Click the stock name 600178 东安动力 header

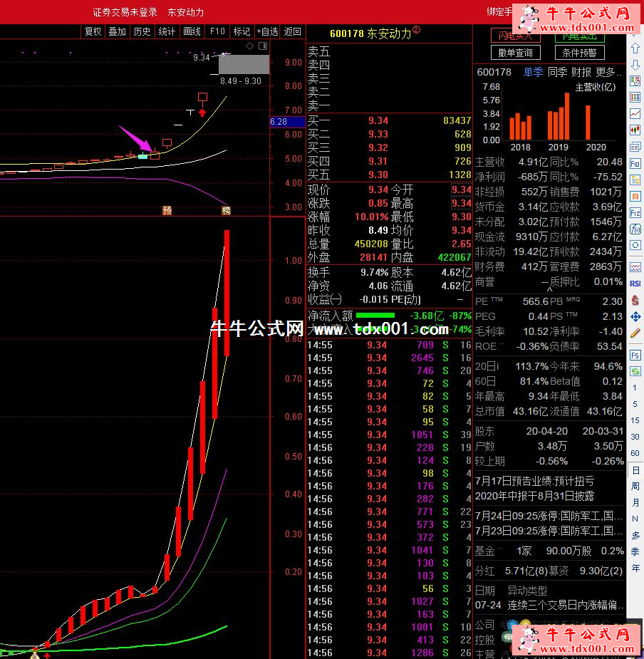tap(375, 33)
